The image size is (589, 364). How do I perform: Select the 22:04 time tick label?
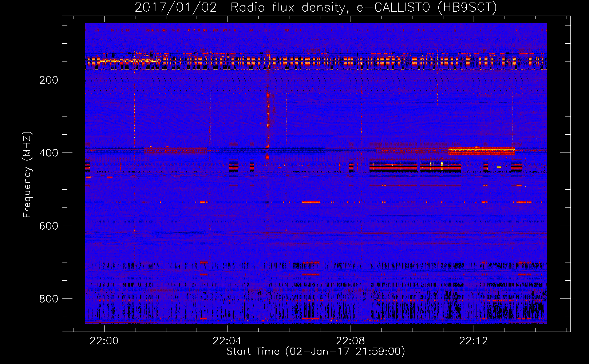coord(227,341)
